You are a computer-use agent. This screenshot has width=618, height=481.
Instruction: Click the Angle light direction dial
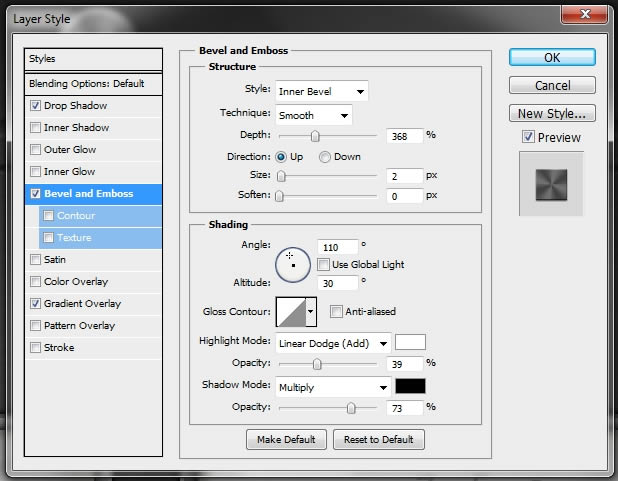(293, 265)
